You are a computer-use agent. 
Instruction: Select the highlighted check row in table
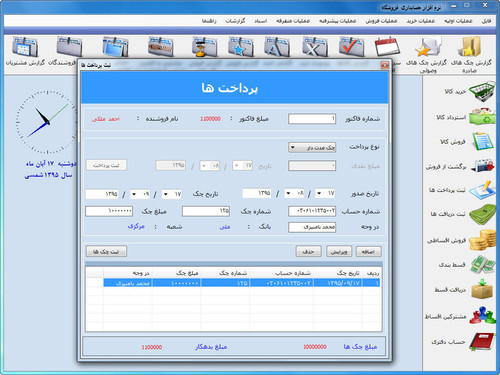(x=241, y=283)
